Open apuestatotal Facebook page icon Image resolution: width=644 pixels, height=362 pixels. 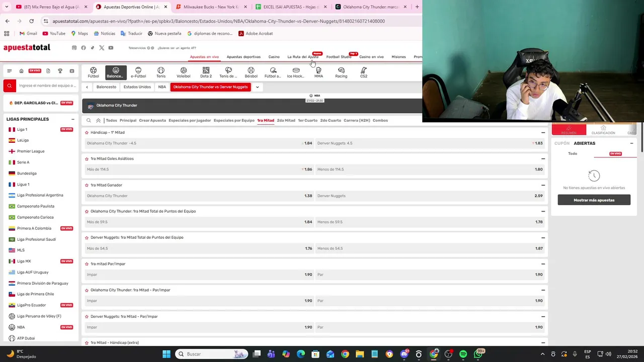coord(84,48)
